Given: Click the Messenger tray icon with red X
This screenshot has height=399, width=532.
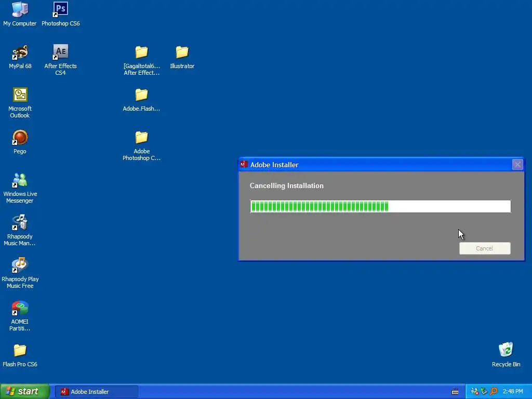Looking at the screenshot, I should 475,392.
